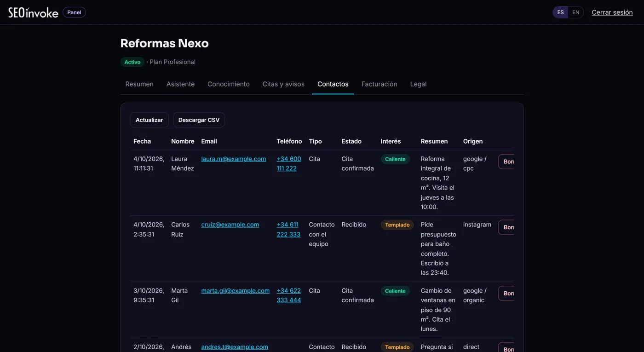
Task: Click the +34 600 111 222 phone link
Action: pos(289,164)
